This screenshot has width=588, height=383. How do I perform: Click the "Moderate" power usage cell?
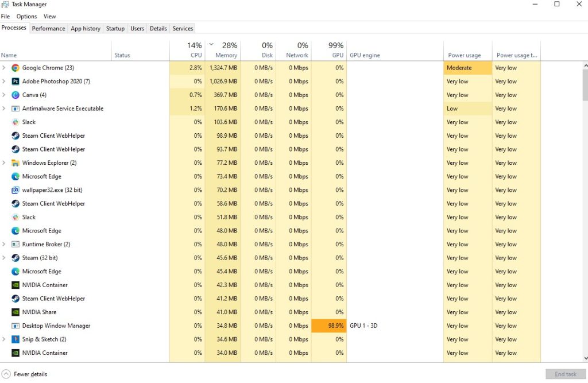[x=467, y=68]
